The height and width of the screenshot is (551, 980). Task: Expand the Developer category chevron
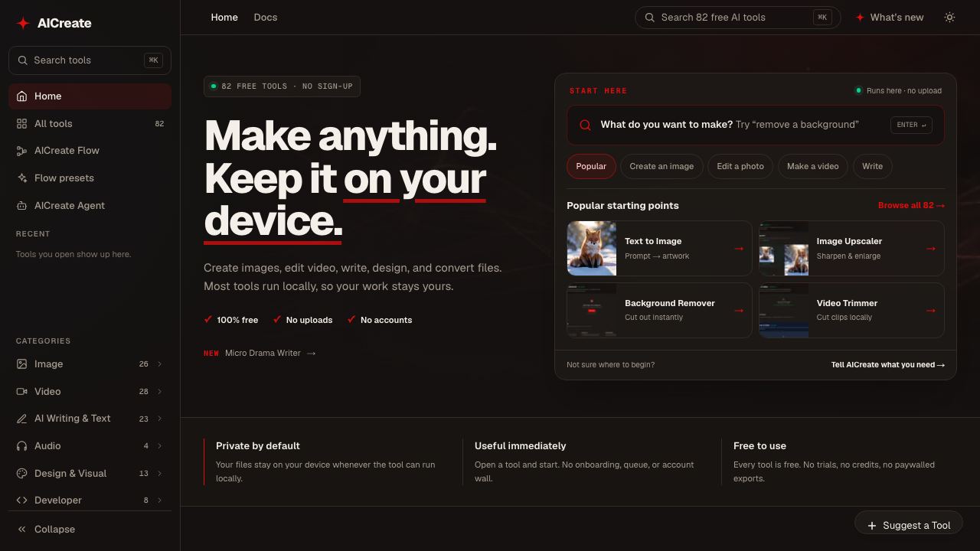click(x=159, y=500)
